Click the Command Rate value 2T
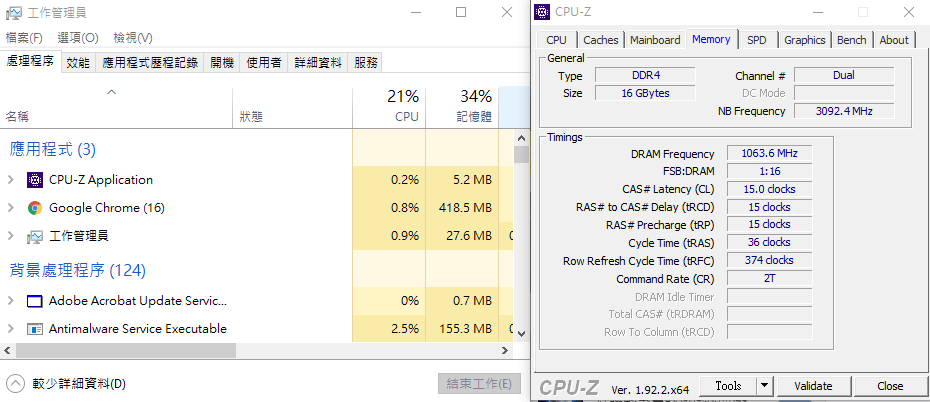Screen dimensions: 930x402 tap(769, 278)
